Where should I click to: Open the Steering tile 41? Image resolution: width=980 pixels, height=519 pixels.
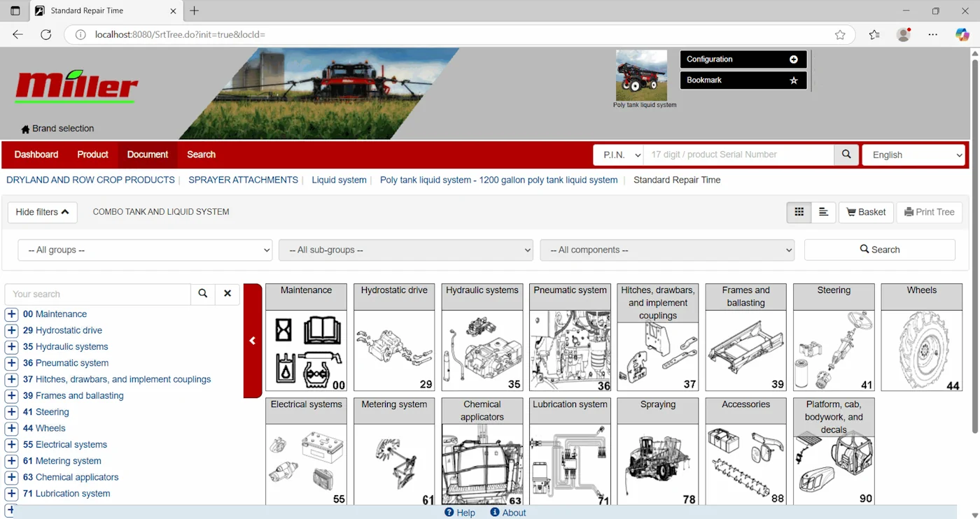pyautogui.click(x=834, y=337)
